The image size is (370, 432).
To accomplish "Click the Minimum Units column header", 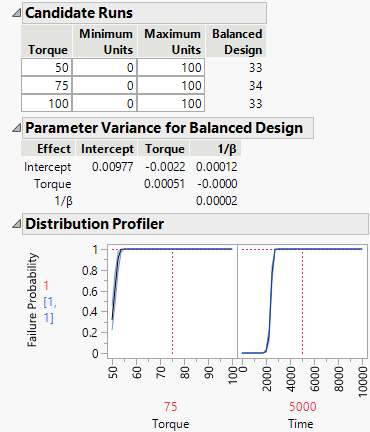I will point(106,42).
